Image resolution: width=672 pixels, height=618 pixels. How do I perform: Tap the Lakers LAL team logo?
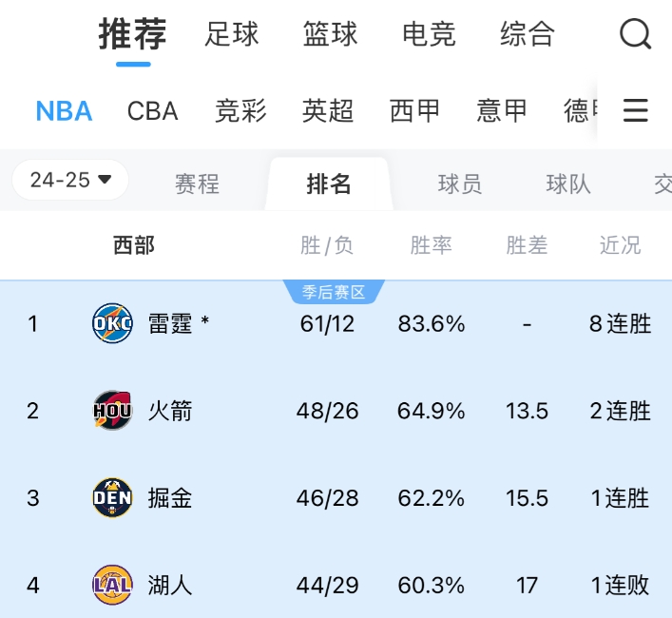point(112,584)
